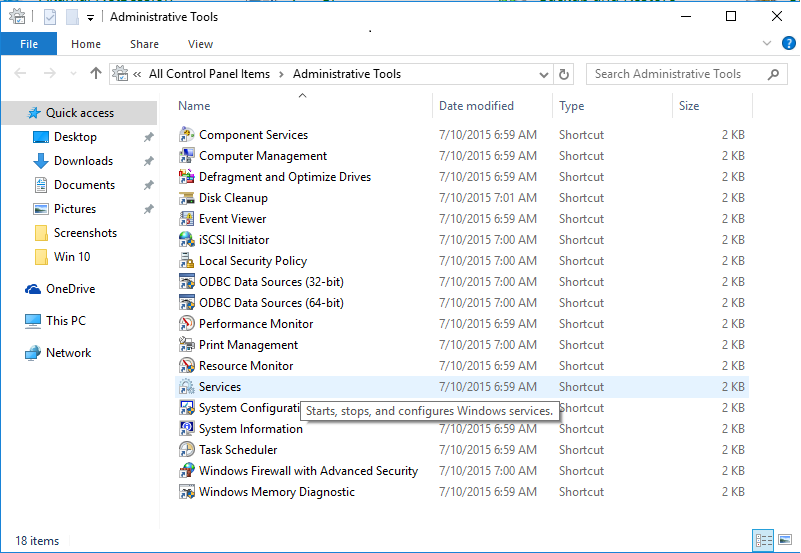
Task: Switch to large thumbnails view icon
Action: click(x=785, y=540)
